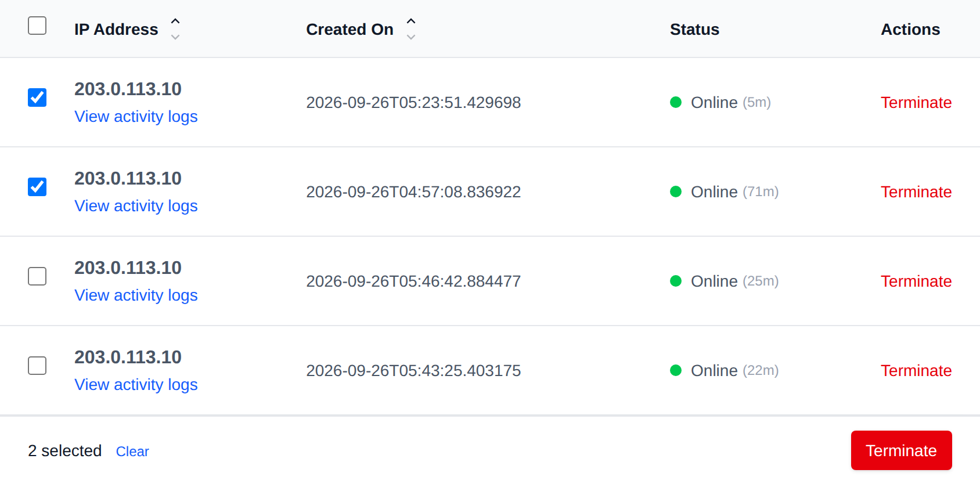
Task: Click the 'Online (25m)' status text
Action: pos(734,281)
